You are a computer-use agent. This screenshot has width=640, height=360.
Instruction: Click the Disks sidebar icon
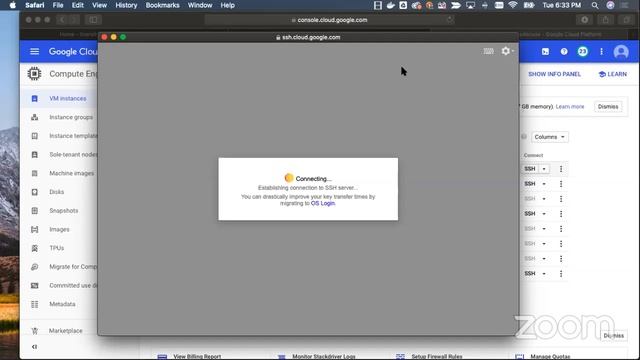[35, 192]
